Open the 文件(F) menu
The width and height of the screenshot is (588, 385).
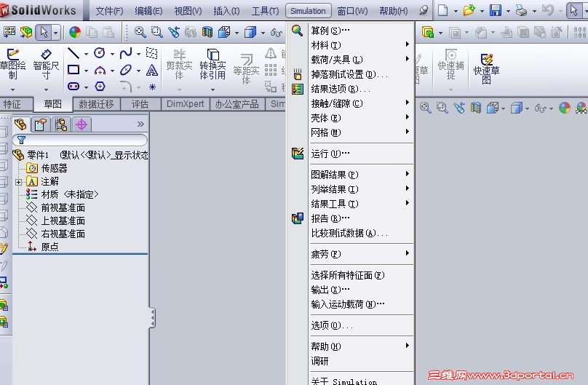click(x=109, y=11)
